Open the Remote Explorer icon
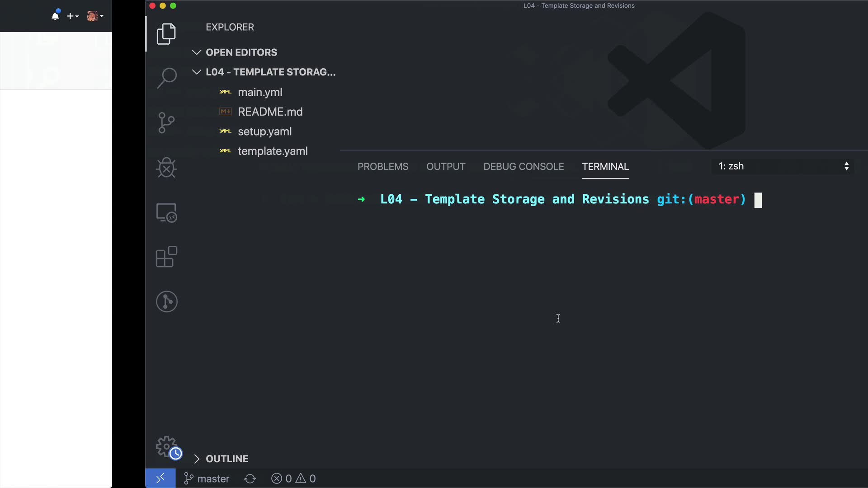 tap(166, 212)
